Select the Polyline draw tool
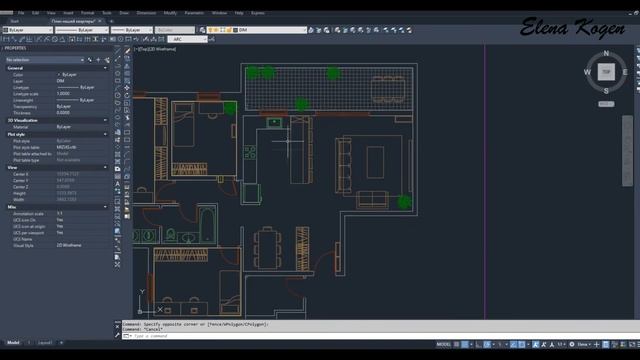Viewport: 640px width, 360px height. tap(118, 66)
